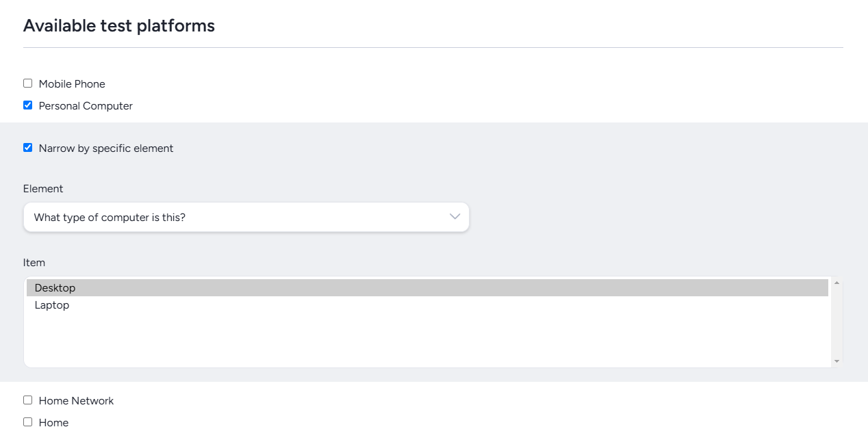Click the Personal Computer label text

coord(86,106)
